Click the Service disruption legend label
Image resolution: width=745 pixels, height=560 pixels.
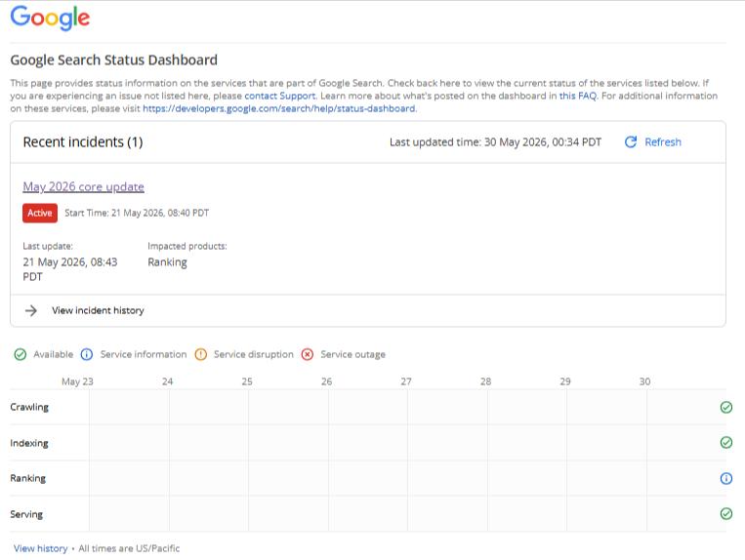(254, 354)
